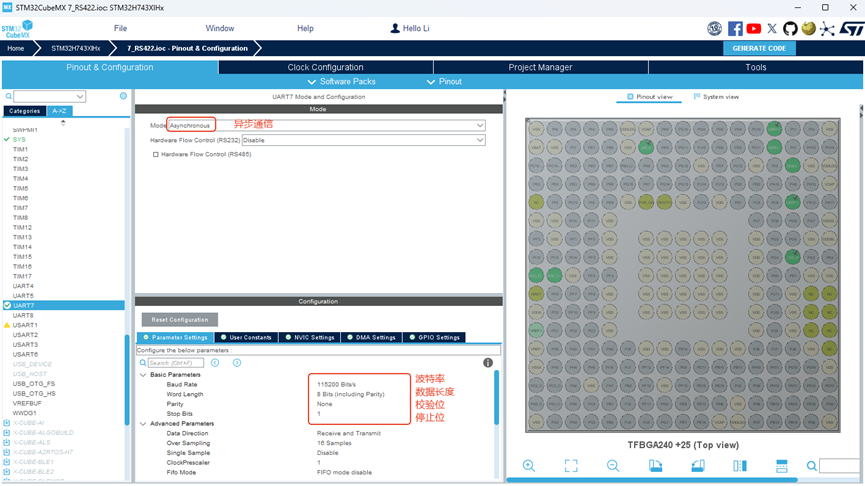865x486 pixels.
Task: Open the User Constants tab
Action: click(246, 337)
